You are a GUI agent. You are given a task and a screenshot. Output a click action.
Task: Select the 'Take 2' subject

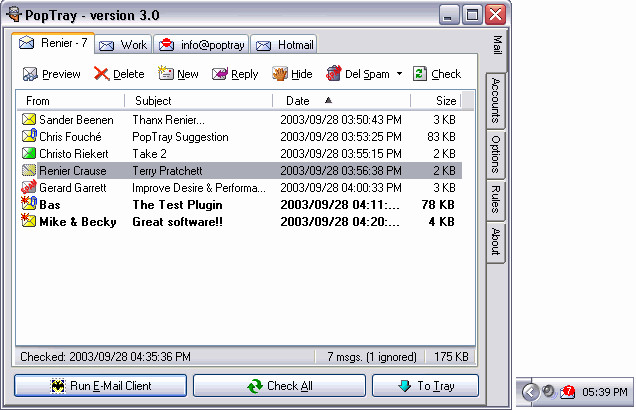(149, 154)
